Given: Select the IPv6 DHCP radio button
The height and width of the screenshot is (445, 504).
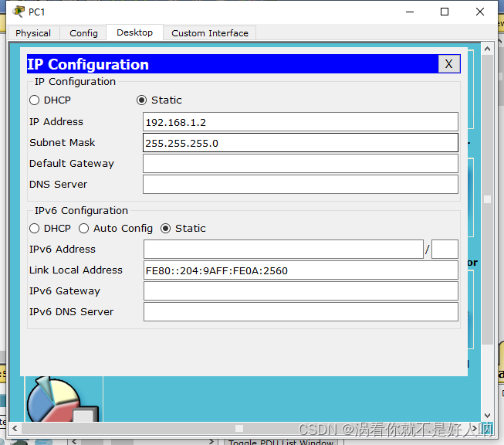Looking at the screenshot, I should [35, 229].
